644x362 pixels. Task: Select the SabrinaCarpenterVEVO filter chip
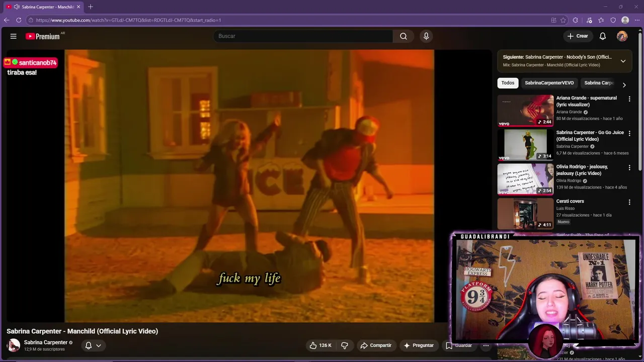[549, 83]
